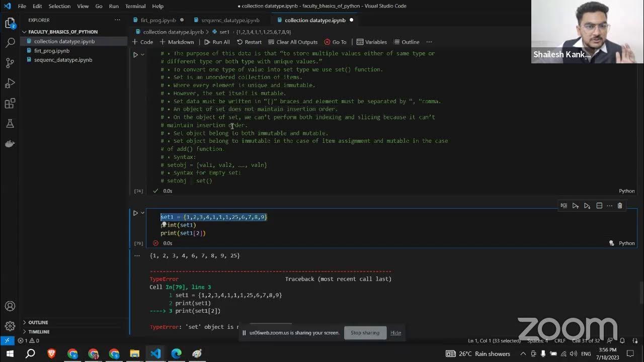The height and width of the screenshot is (362, 644).
Task: Run cell by line in cell toolbar
Action: pos(564,206)
